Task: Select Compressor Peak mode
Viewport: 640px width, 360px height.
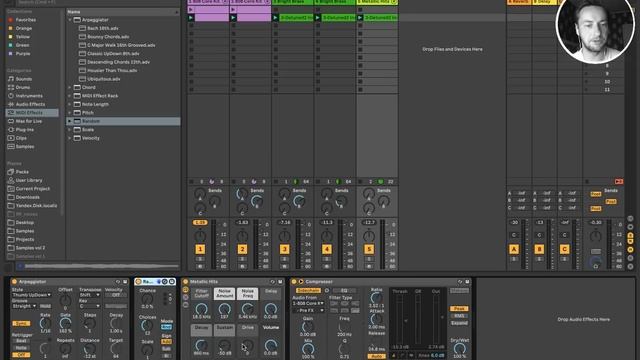Action: [x=459, y=309]
